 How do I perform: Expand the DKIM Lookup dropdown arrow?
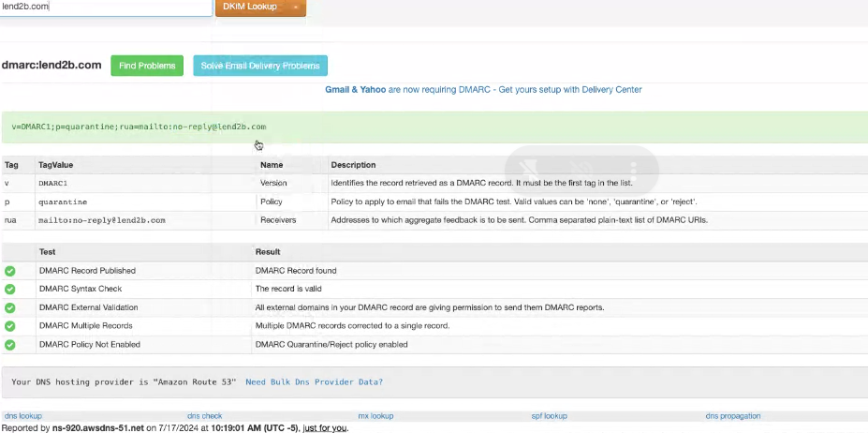(296, 7)
